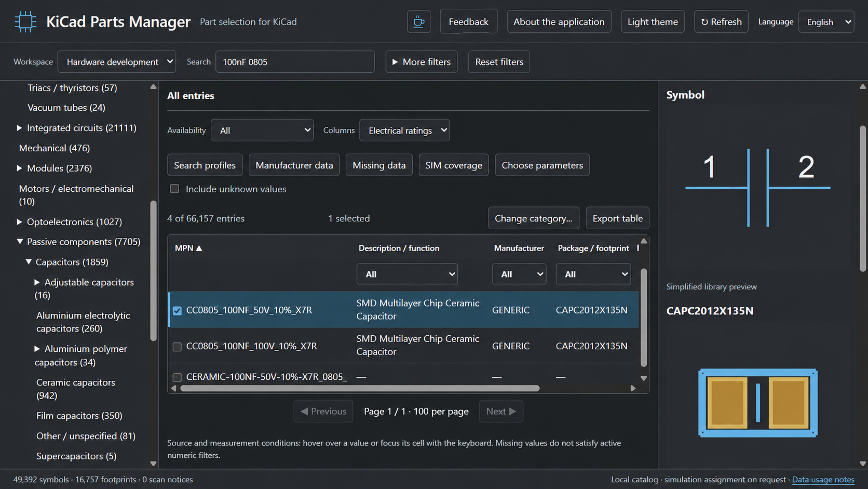Open Manufacturer data view
Viewport: 868px width, 489px height.
294,165
